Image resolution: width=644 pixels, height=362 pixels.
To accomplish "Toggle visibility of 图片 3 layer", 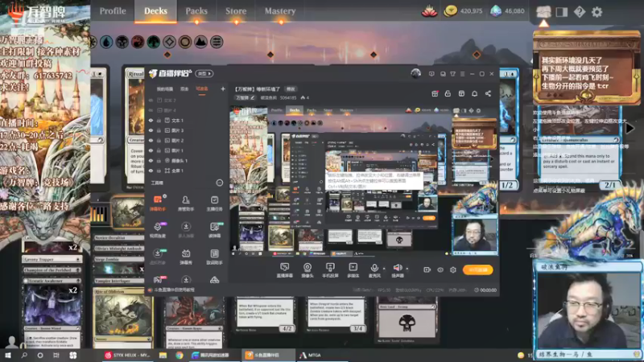I will [x=151, y=130].
